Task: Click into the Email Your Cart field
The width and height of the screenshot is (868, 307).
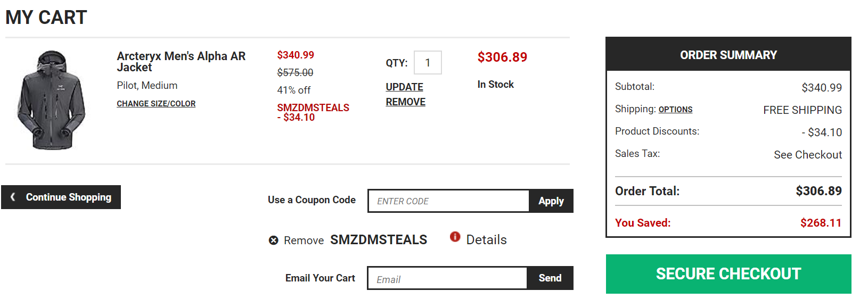Action: pos(447,278)
